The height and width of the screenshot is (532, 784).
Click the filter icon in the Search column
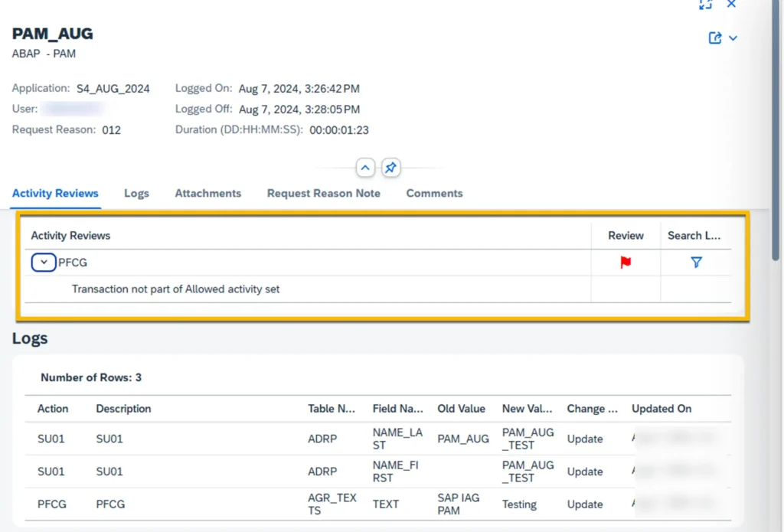tap(696, 263)
